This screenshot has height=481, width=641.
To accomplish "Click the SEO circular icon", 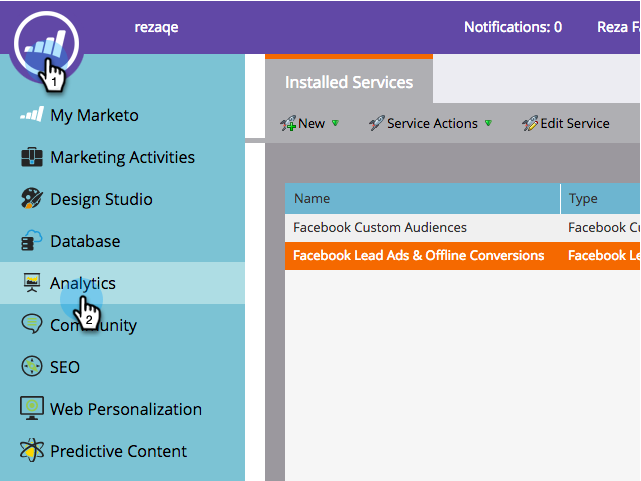I will tap(32, 367).
